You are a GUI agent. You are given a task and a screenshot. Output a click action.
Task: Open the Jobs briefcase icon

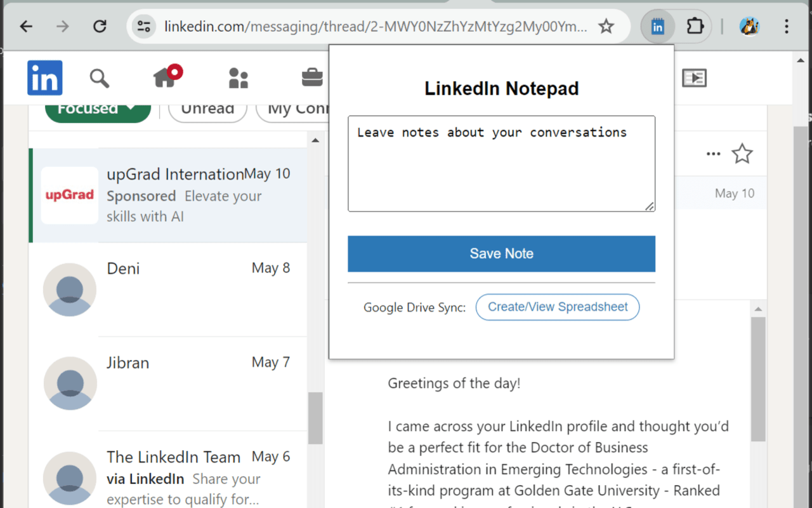(x=311, y=78)
